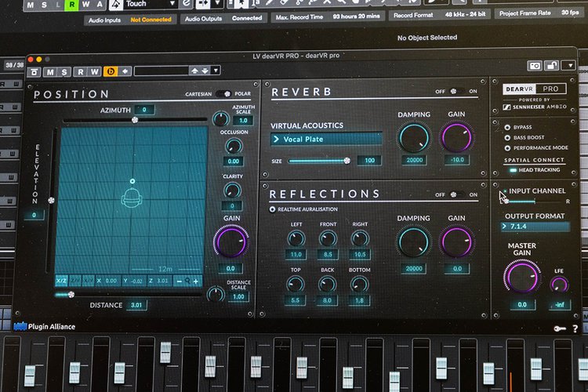Select the X/Z view tab on grid
Image resolution: width=588 pixels, height=392 pixels.
61,280
